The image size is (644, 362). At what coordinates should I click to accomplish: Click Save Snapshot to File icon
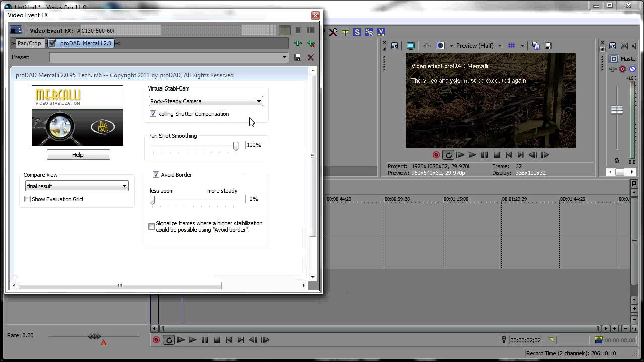(548, 46)
